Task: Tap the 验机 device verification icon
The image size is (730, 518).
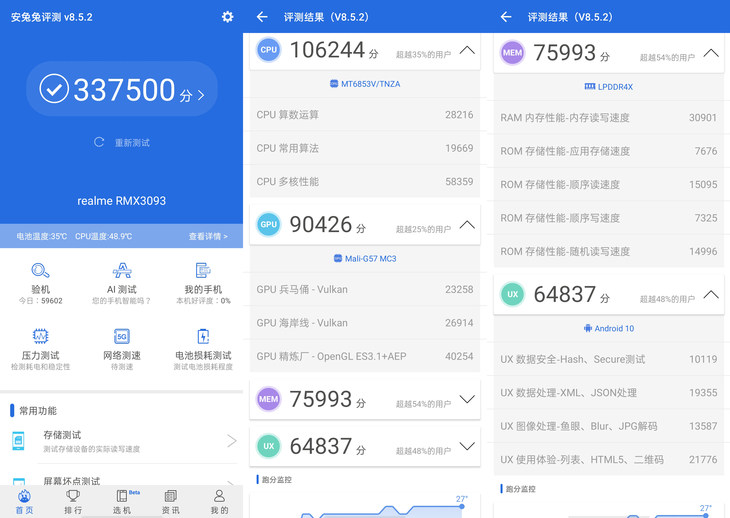Action: click(x=40, y=272)
